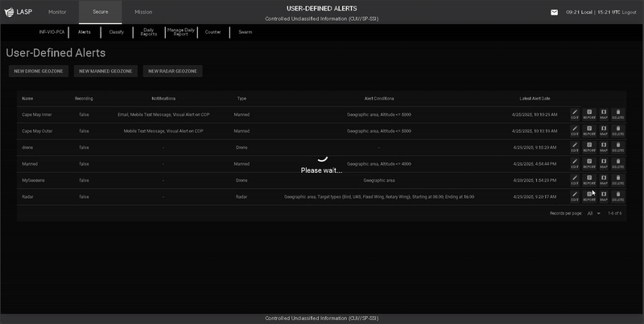Delete the Cape May Outer alert
This screenshot has height=324, width=644.
618,131
